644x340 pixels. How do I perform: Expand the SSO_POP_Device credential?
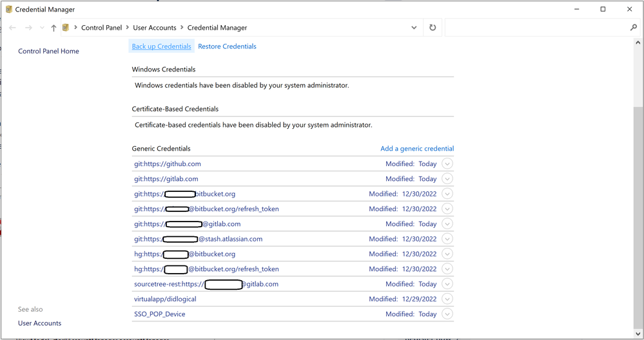point(447,314)
